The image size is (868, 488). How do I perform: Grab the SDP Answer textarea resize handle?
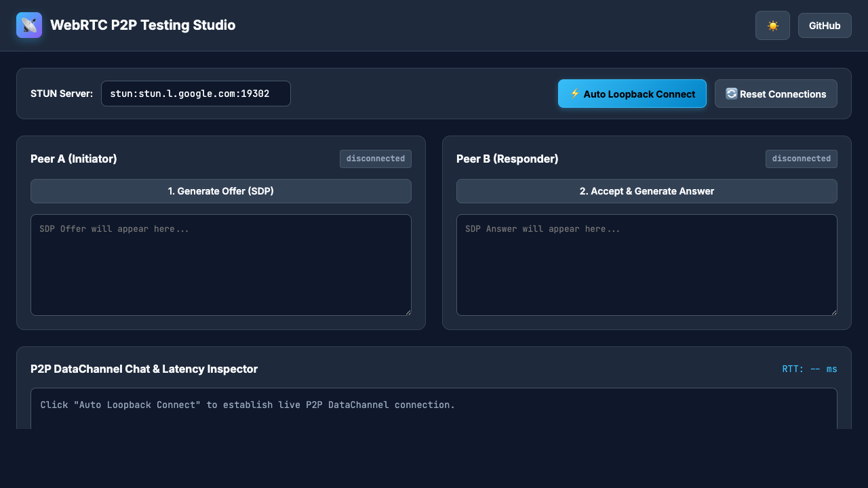(x=833, y=311)
